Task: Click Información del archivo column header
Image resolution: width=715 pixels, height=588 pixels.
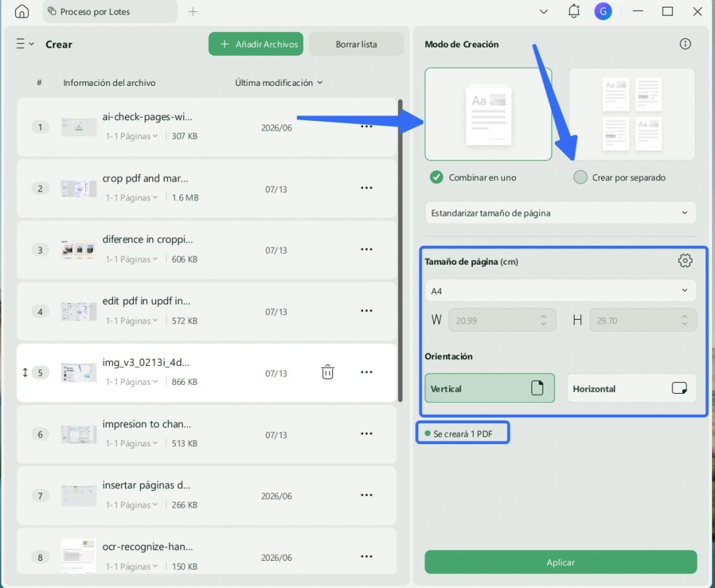Action: (x=109, y=82)
